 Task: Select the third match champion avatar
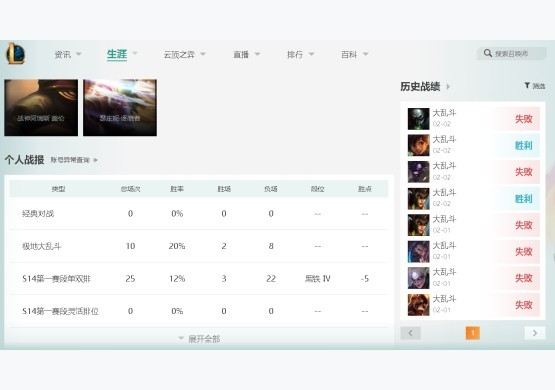tap(418, 172)
